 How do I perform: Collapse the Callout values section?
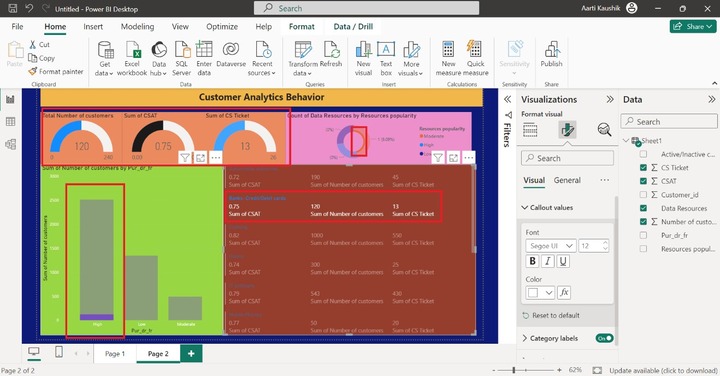coord(524,208)
